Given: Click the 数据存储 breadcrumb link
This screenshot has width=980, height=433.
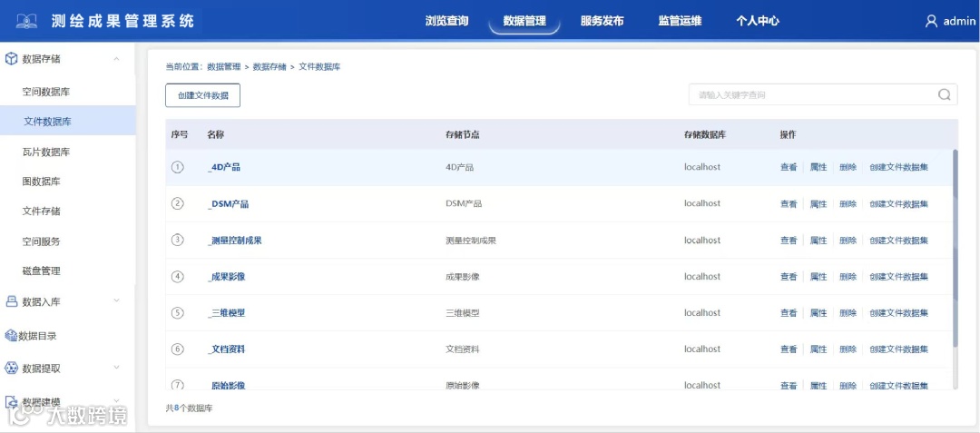Looking at the screenshot, I should click(269, 67).
